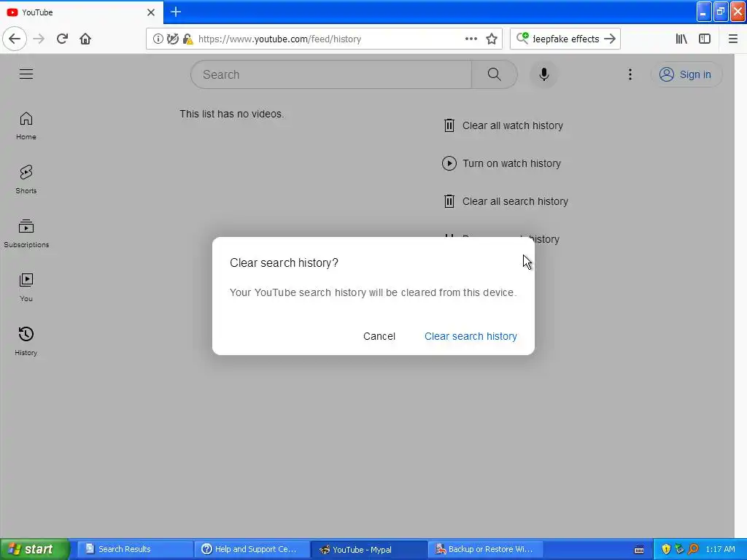Click Clear all watch history
747x560 pixels.
[503, 125]
